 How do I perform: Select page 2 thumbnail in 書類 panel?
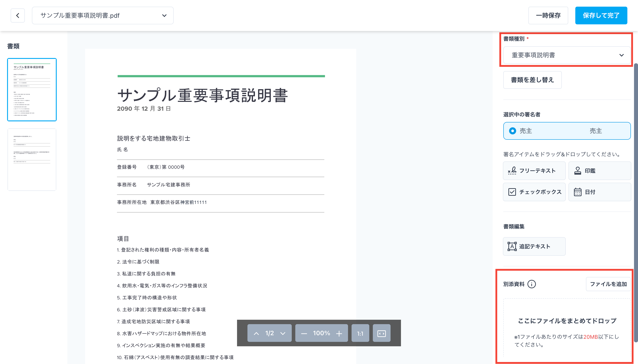pos(32,159)
